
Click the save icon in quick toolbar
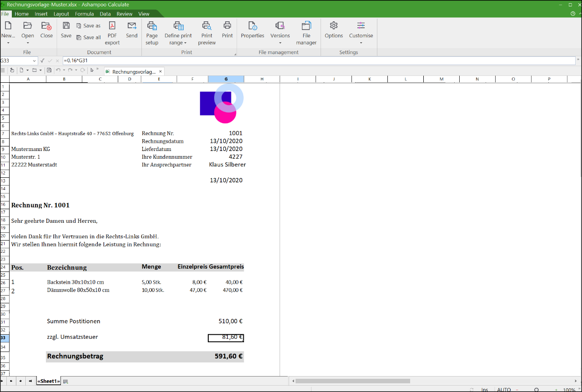pyautogui.click(x=49, y=70)
